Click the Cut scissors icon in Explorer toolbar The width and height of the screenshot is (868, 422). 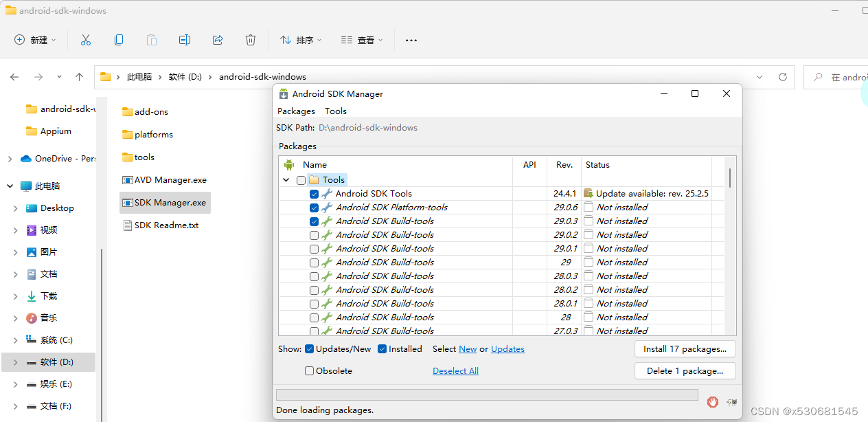tap(86, 40)
